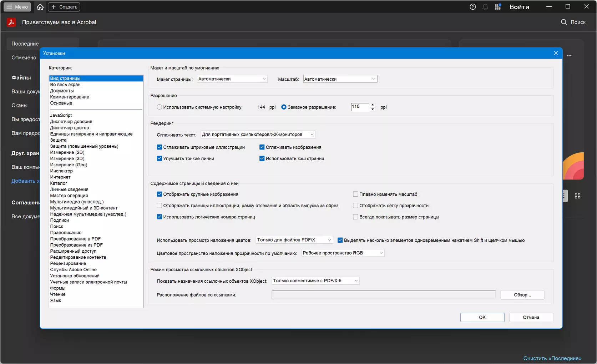Image resolution: width=597 pixels, height=364 pixels.
Task: Open the Adobe apps grid icon
Action: (498, 7)
